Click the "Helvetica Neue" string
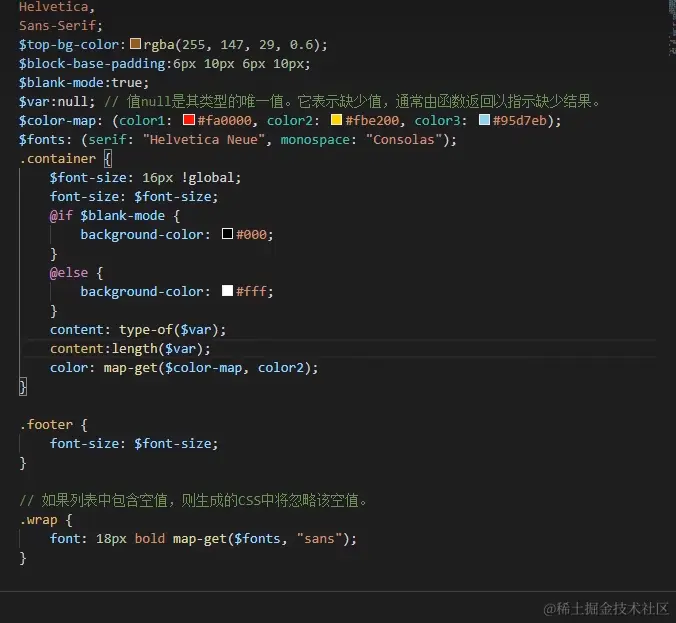This screenshot has width=676, height=623. tap(203, 140)
